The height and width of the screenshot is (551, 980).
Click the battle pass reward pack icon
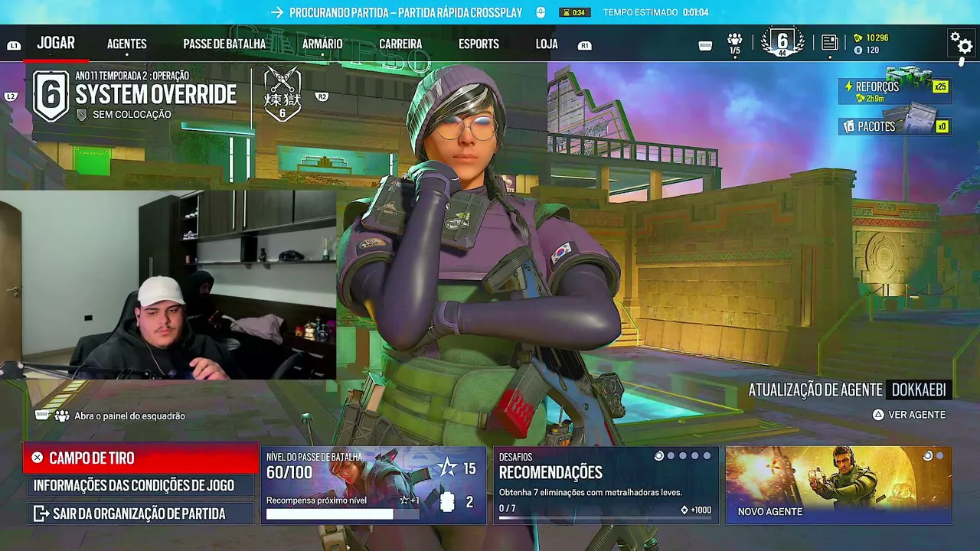(x=448, y=501)
